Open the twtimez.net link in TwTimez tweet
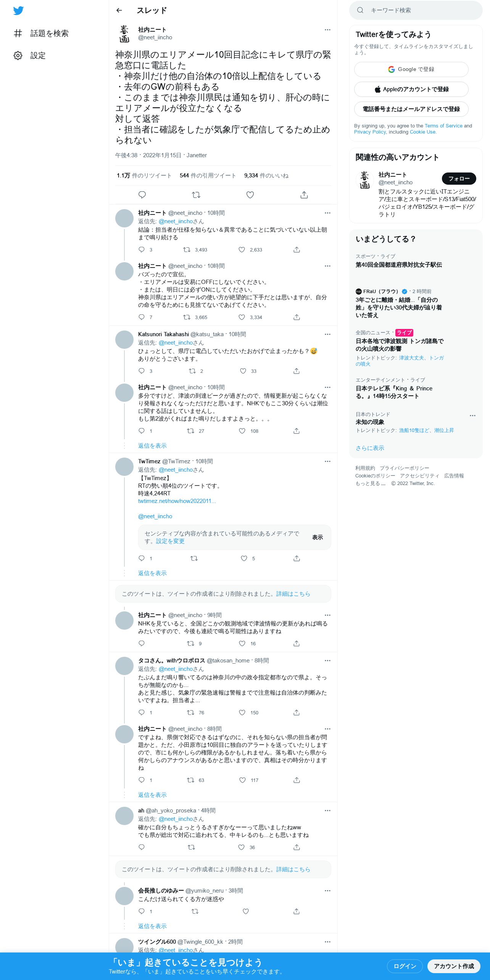Screen dimensions: 490x980 pyautogui.click(x=177, y=501)
